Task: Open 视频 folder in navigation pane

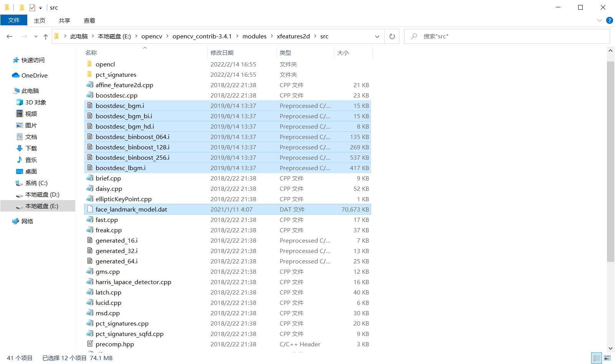Action: [31, 114]
